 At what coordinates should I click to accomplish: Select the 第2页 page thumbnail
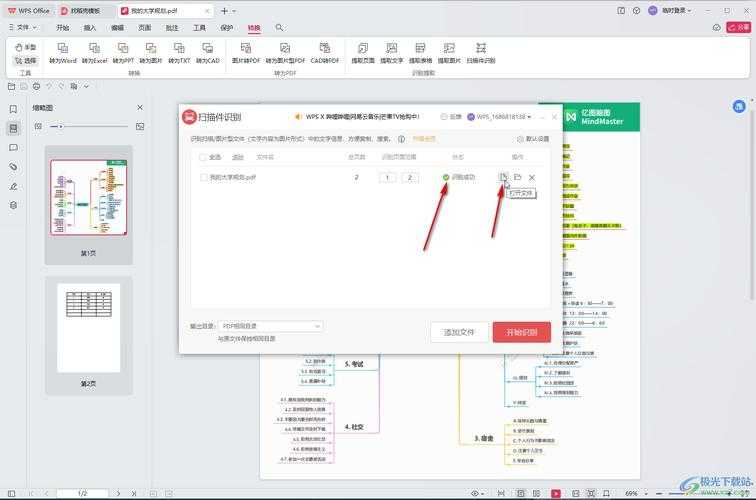pos(89,335)
